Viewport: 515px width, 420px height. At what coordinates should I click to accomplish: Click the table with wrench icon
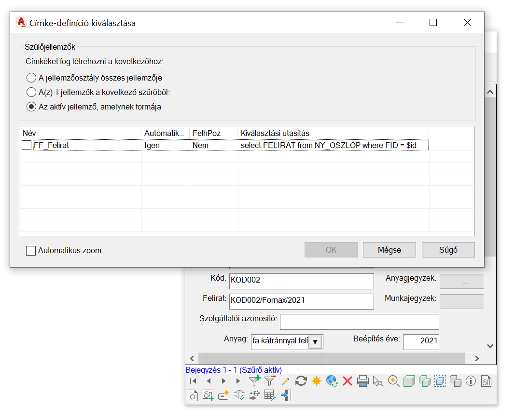tap(270, 395)
